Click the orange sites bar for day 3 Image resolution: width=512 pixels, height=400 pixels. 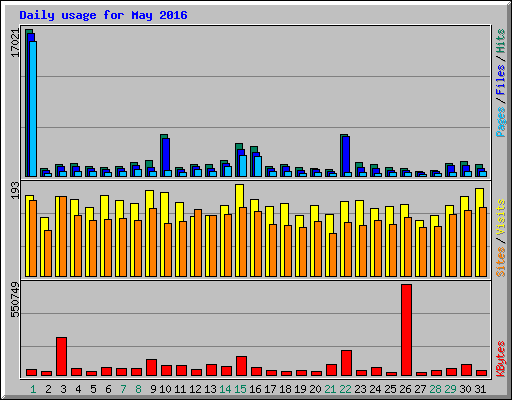[x=63, y=237]
